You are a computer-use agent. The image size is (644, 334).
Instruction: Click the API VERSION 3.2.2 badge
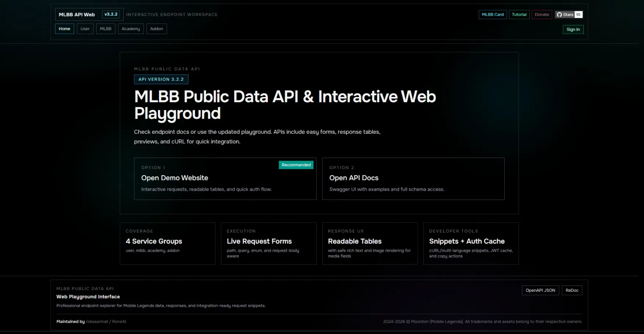161,79
